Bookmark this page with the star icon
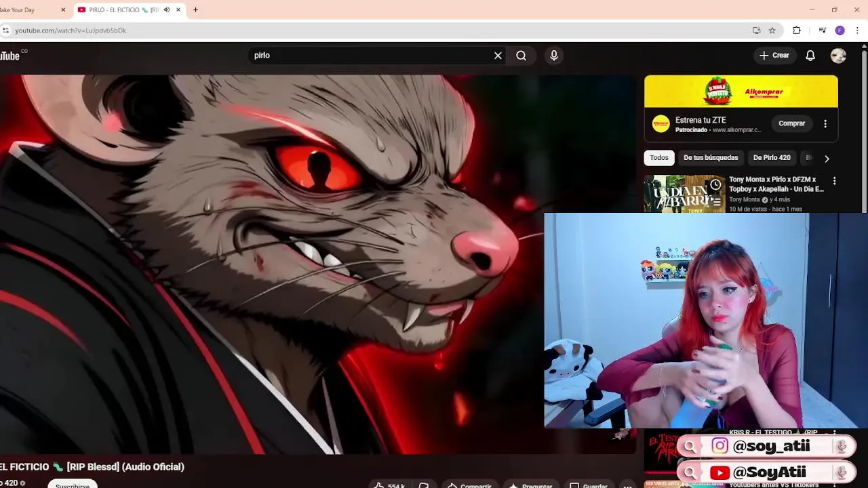This screenshot has height=488, width=868. click(x=772, y=30)
